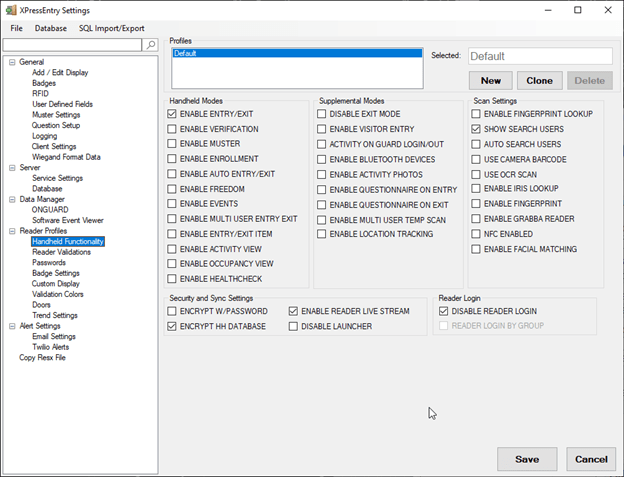The height and width of the screenshot is (477, 624).
Task: Collapse the Alert Settings tree node
Action: [11, 326]
